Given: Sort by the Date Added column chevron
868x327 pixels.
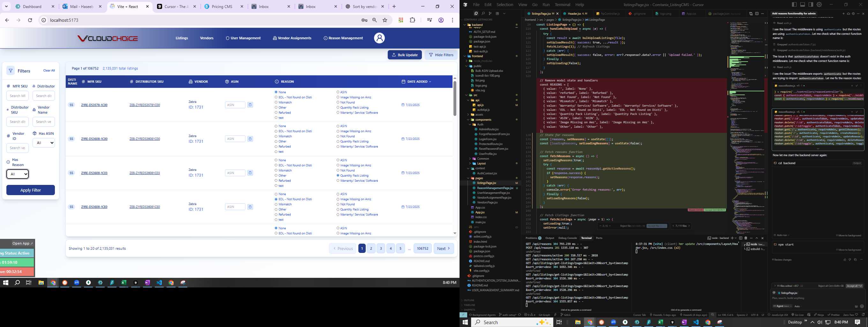Looking at the screenshot, I should pos(430,81).
